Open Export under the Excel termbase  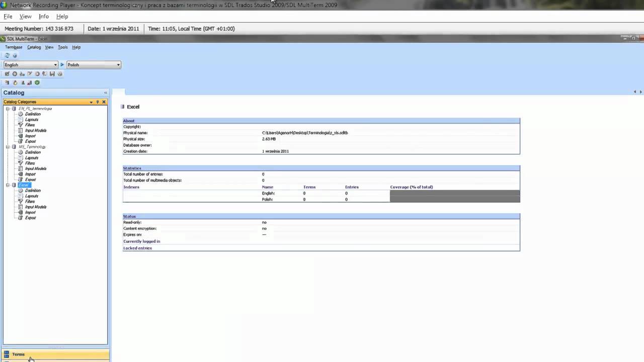[31, 218]
